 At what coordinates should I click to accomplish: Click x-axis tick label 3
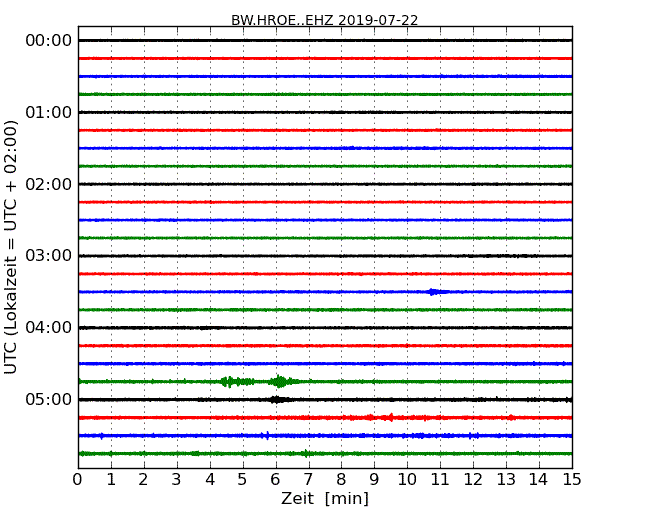click(177, 480)
